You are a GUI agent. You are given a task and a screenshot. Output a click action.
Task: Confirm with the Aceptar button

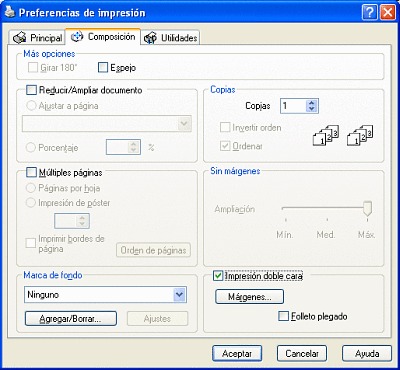click(x=237, y=354)
